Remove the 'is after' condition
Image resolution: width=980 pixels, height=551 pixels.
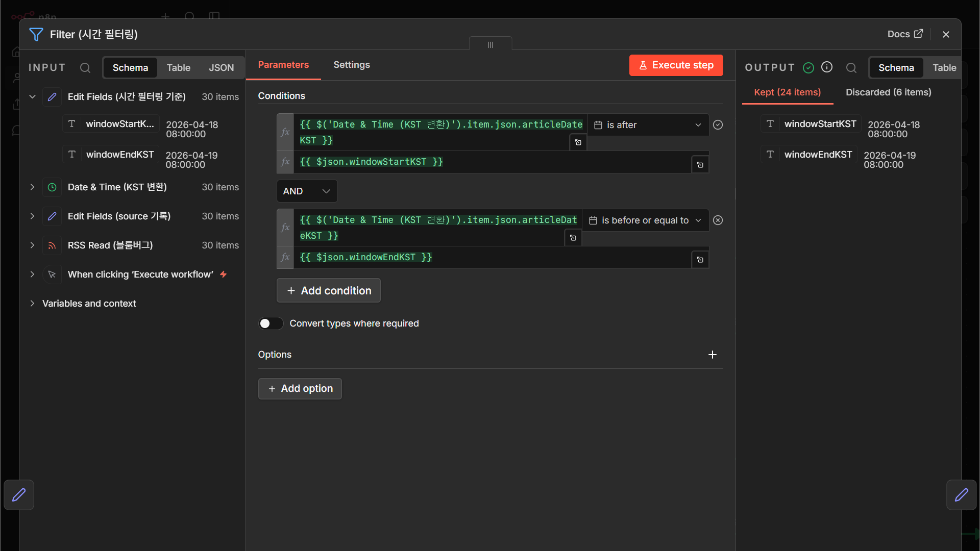coord(718,125)
